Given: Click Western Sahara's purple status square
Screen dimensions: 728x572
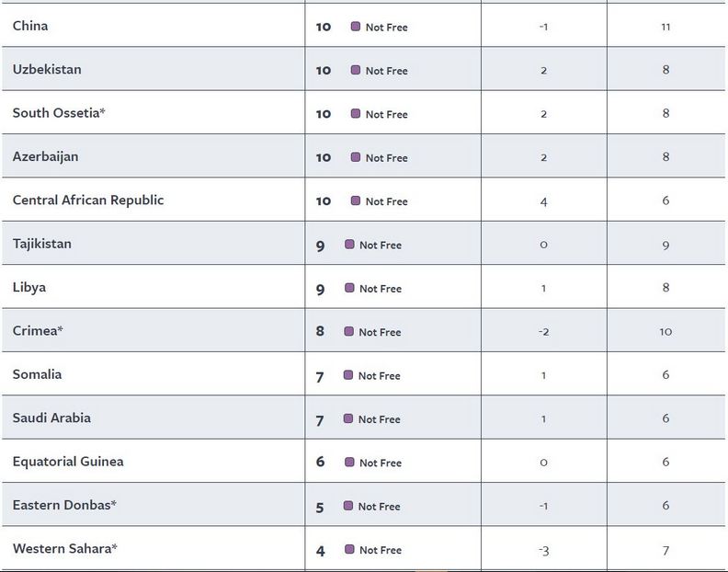Looking at the screenshot, I should coord(348,549).
